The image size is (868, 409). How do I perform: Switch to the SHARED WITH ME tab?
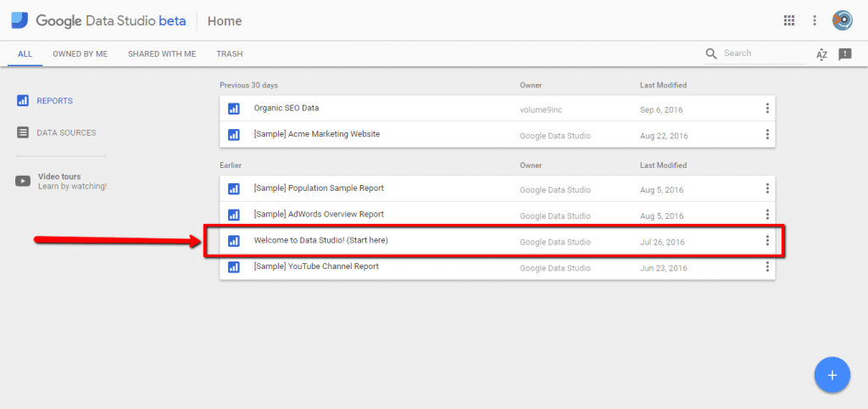(162, 53)
